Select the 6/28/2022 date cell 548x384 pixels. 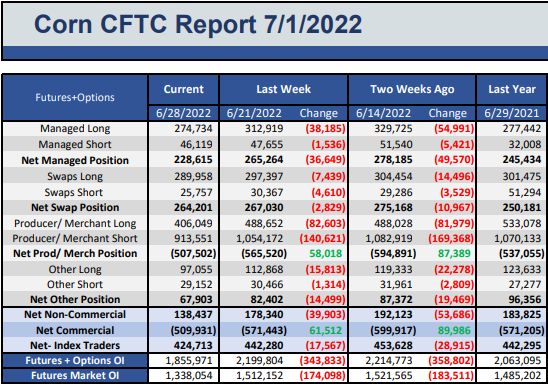[x=183, y=113]
